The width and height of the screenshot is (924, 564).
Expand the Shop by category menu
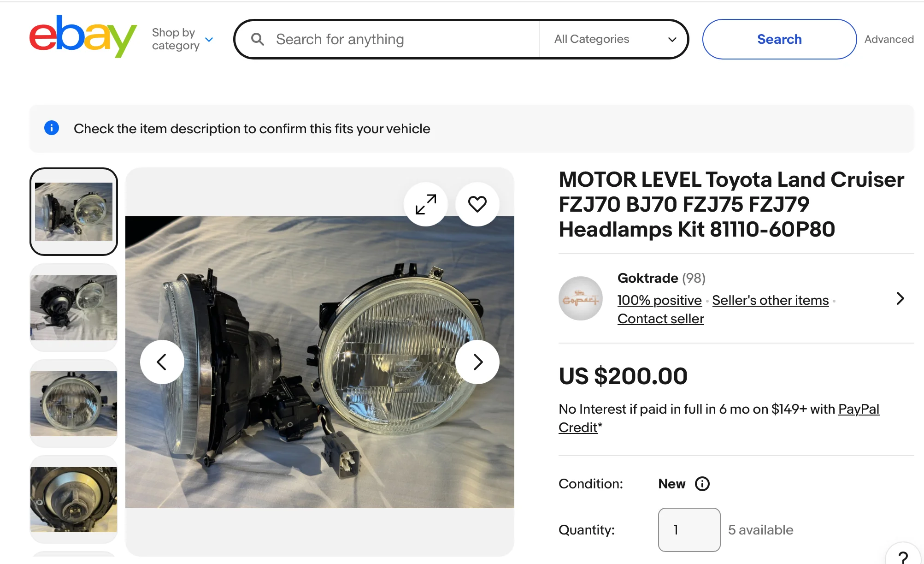pyautogui.click(x=182, y=39)
